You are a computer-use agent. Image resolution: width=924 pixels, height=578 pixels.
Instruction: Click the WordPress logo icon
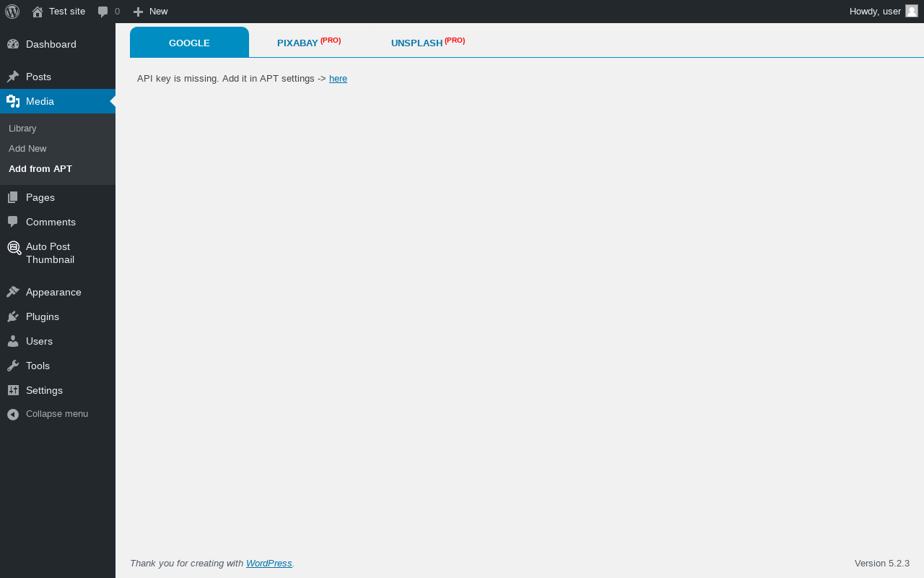point(12,12)
